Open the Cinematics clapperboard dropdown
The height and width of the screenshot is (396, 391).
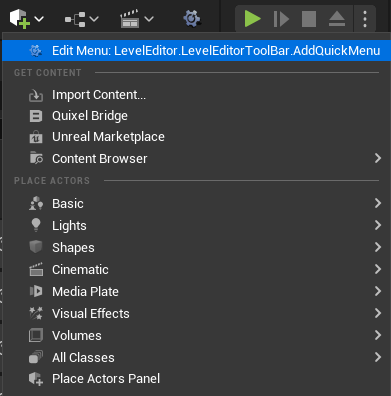[137, 19]
